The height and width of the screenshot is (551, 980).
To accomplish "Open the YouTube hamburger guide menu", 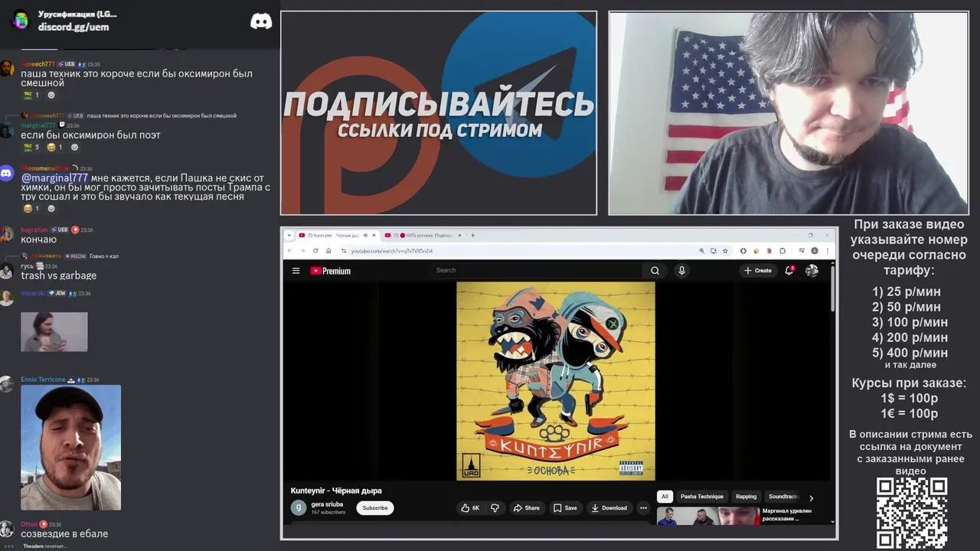I will point(296,270).
